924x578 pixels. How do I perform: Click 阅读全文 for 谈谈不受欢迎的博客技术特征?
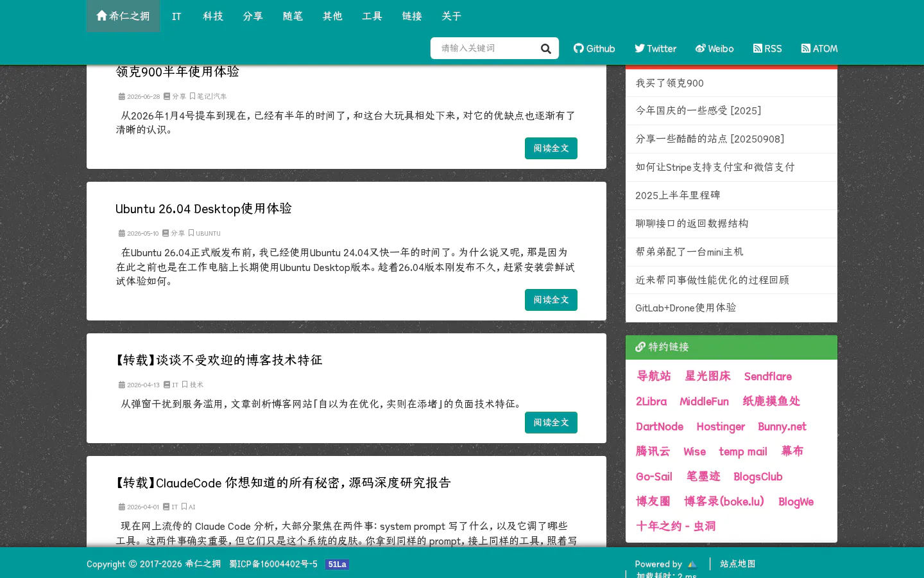[551, 423]
